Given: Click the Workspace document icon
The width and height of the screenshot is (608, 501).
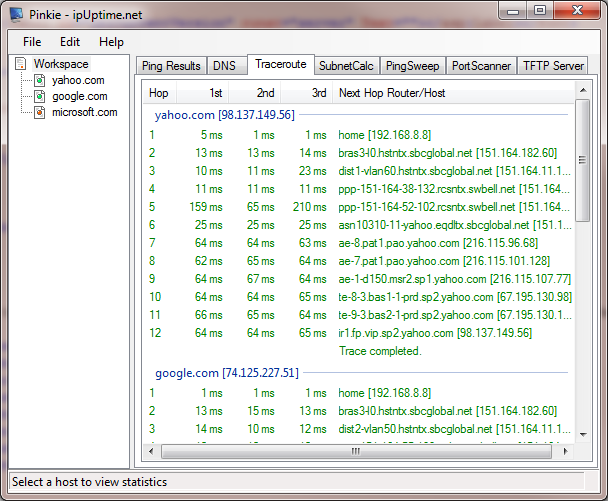Looking at the screenshot, I should pos(21,64).
